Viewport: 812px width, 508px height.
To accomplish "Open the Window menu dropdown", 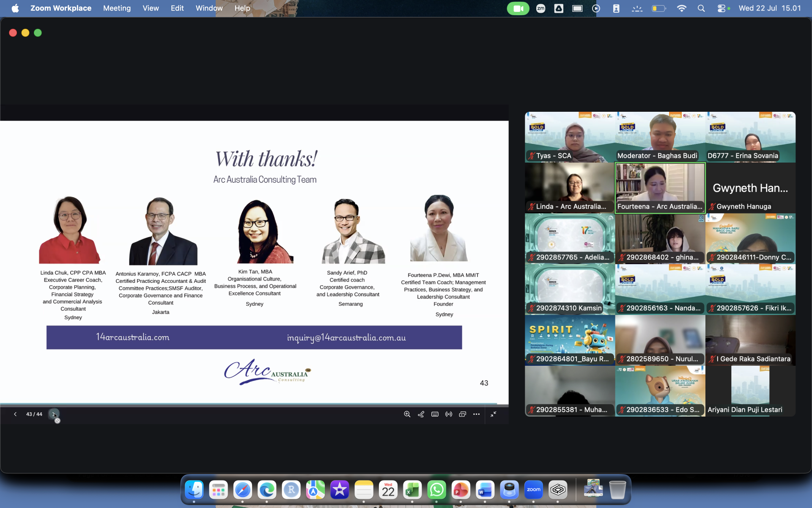I will pyautogui.click(x=209, y=8).
